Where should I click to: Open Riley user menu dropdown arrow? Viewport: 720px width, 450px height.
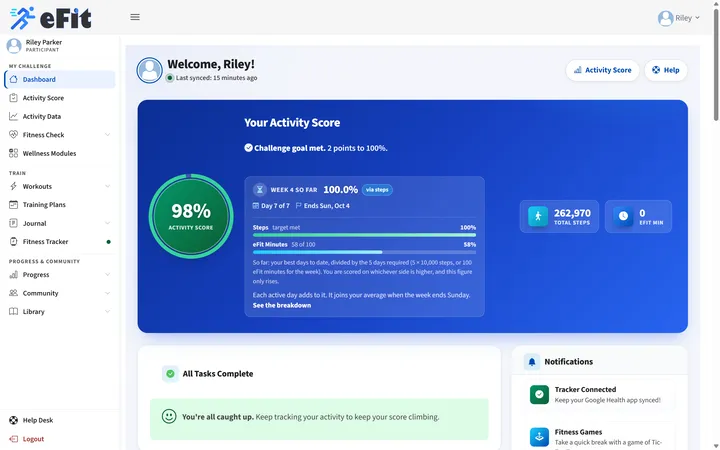point(698,17)
